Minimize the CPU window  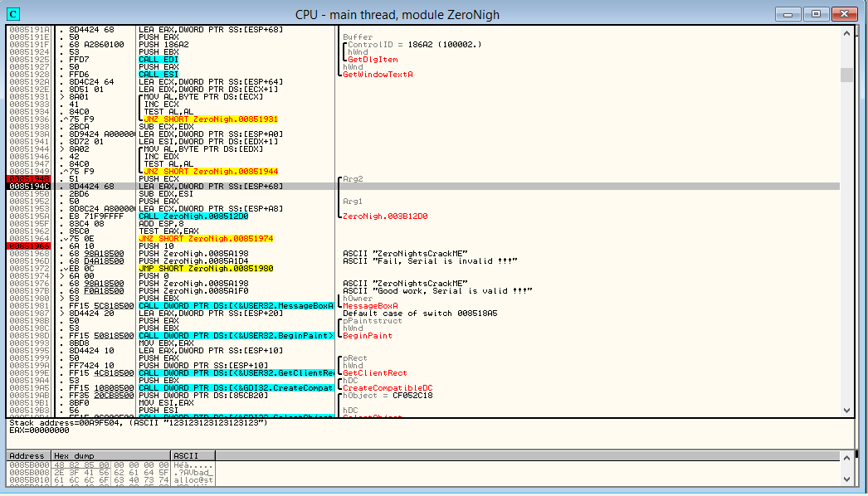pyautogui.click(x=788, y=14)
